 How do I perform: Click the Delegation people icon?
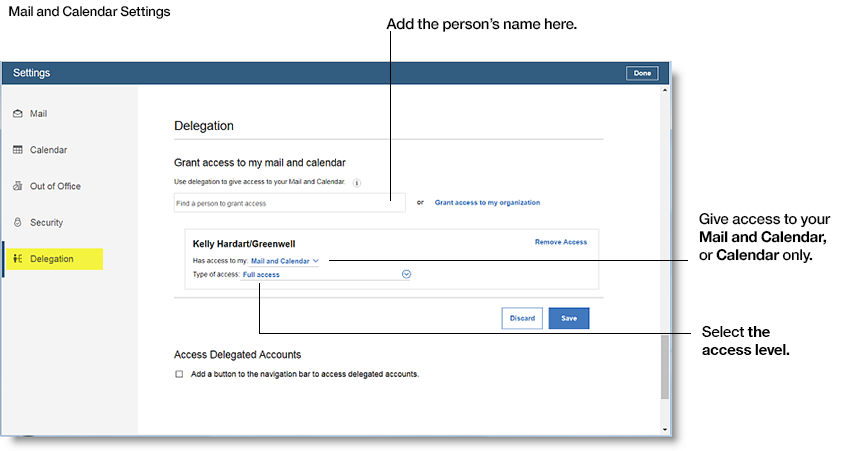coord(18,259)
